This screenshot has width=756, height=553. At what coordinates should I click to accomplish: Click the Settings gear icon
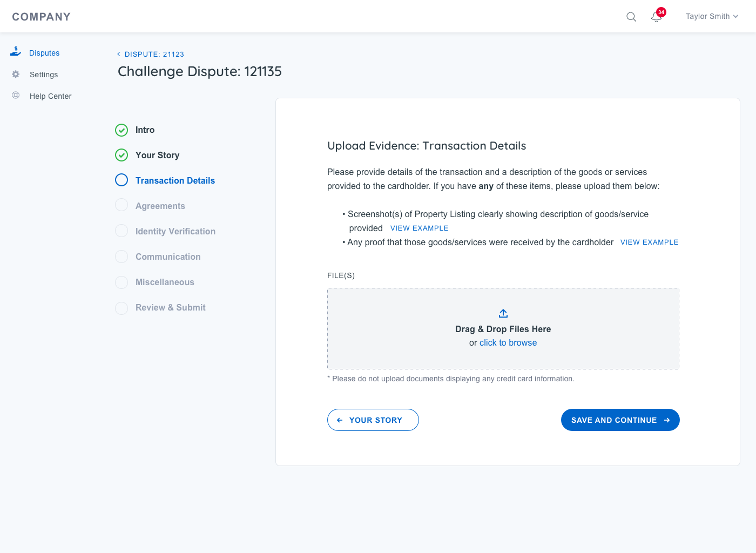point(16,75)
